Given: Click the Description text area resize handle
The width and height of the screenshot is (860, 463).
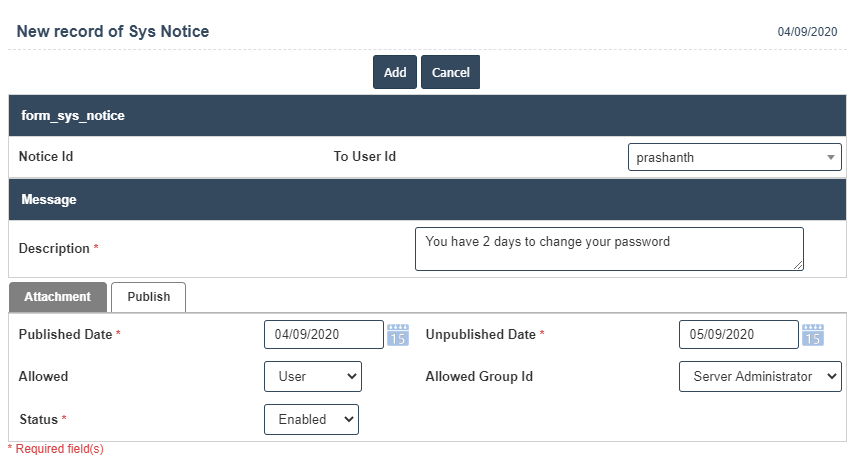Looking at the screenshot, I should (x=798, y=265).
